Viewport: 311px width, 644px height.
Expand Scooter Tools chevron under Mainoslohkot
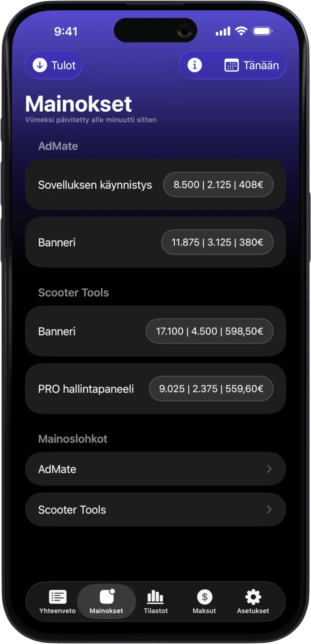coord(269,510)
